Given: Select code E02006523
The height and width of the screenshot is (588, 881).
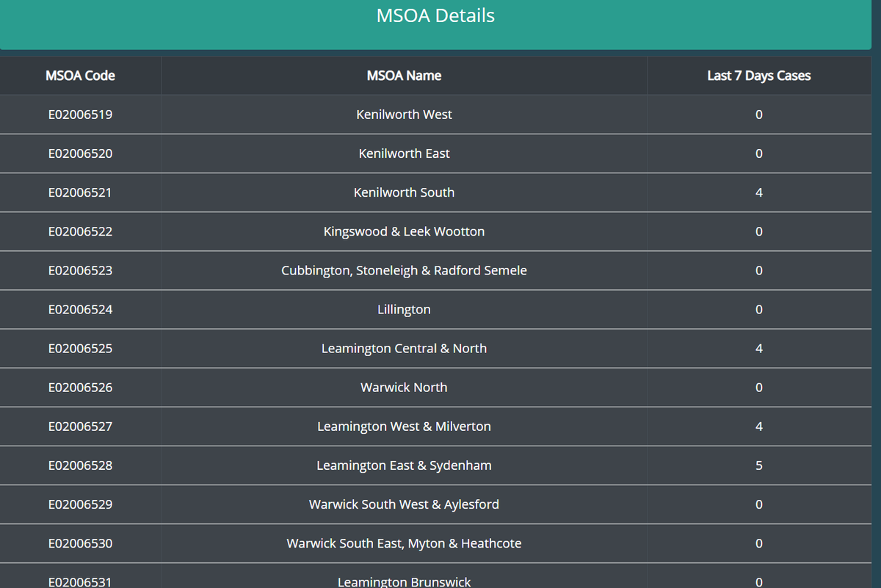Looking at the screenshot, I should (80, 270).
